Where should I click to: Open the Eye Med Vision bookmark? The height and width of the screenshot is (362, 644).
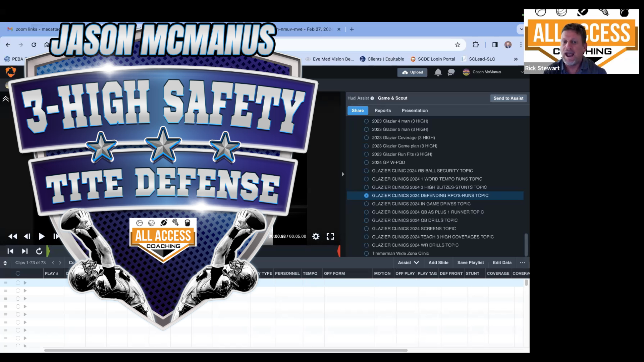click(x=329, y=59)
